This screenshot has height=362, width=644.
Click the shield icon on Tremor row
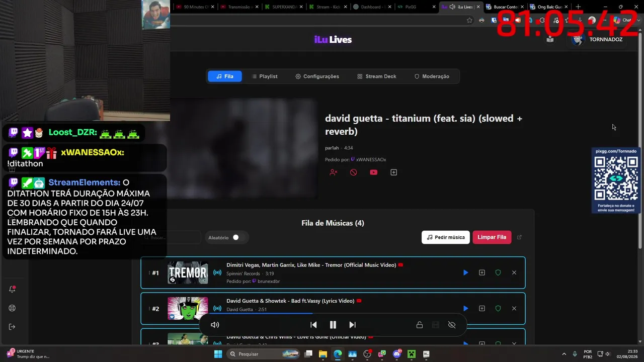[498, 273]
